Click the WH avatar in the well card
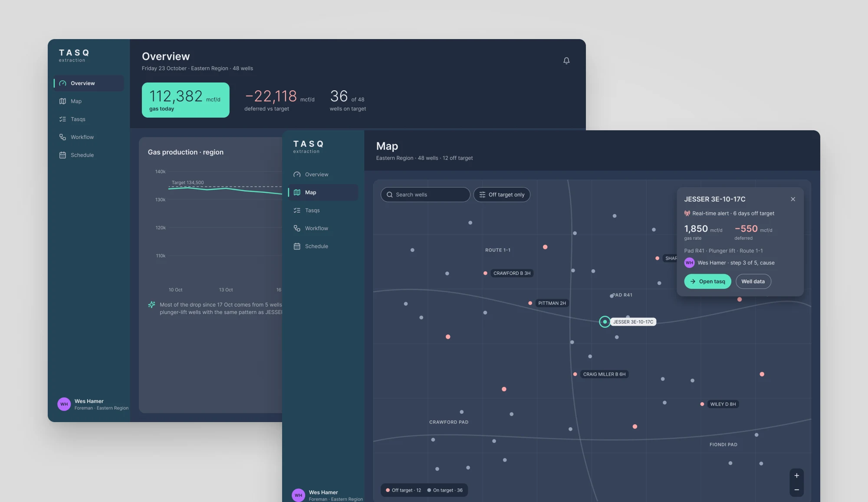Viewport: 868px width, 502px height. [x=689, y=263]
